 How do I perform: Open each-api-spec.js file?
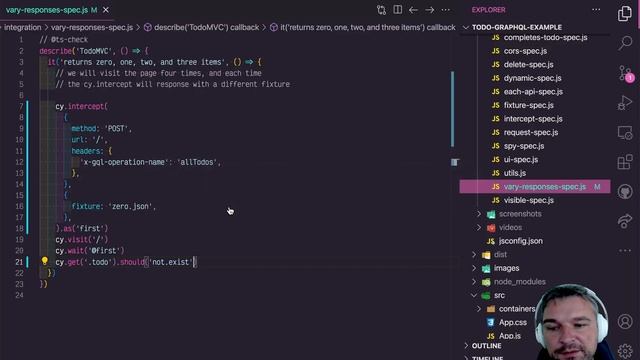click(x=533, y=92)
